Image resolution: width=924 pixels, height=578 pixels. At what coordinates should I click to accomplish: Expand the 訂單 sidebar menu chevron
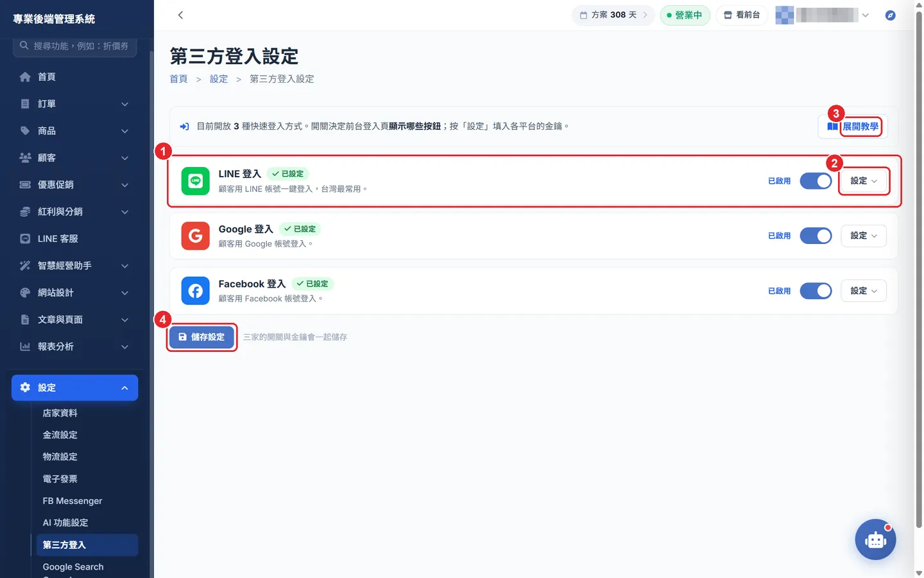pyautogui.click(x=125, y=104)
